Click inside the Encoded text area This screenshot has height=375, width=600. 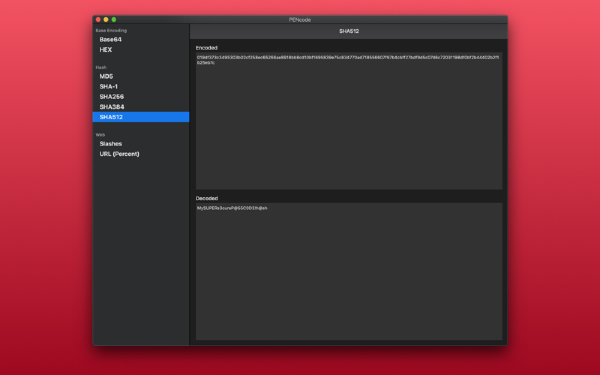coord(349,121)
